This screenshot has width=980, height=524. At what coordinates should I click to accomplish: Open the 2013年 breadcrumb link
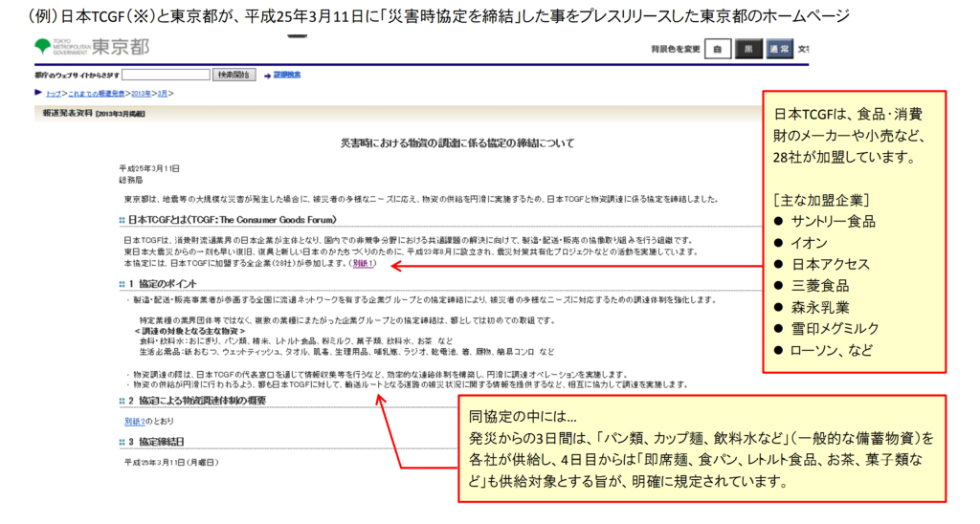tap(142, 94)
